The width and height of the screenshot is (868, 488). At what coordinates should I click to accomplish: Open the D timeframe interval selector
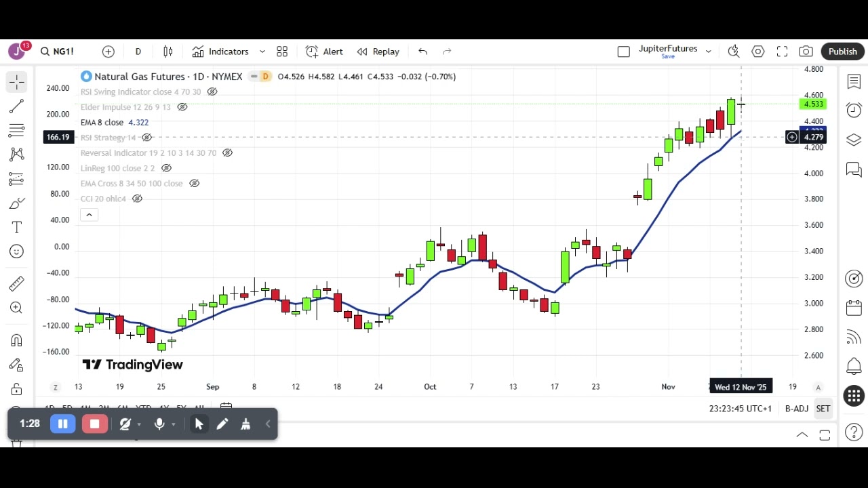point(138,52)
